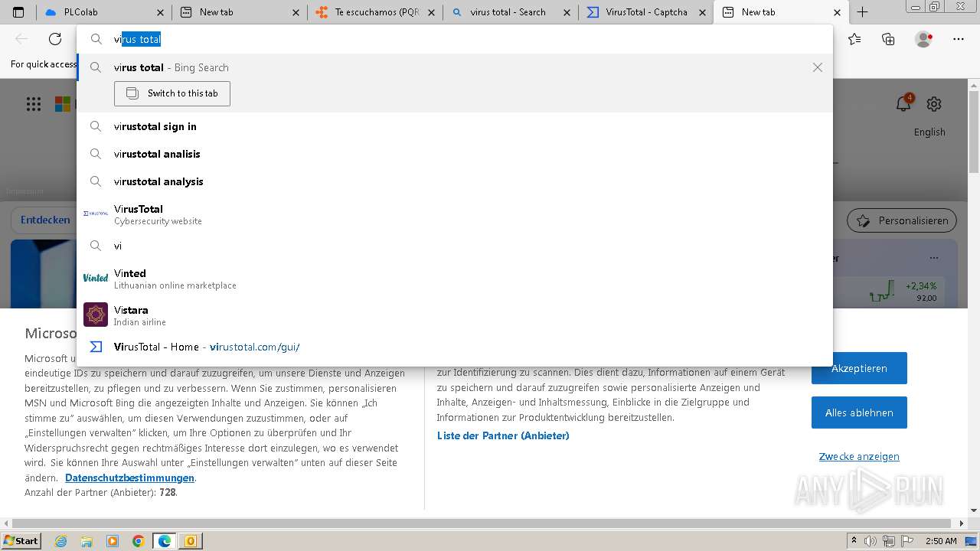The image size is (980, 551).
Task: Open the Te escuchamos (PQR) tab
Action: click(375, 12)
